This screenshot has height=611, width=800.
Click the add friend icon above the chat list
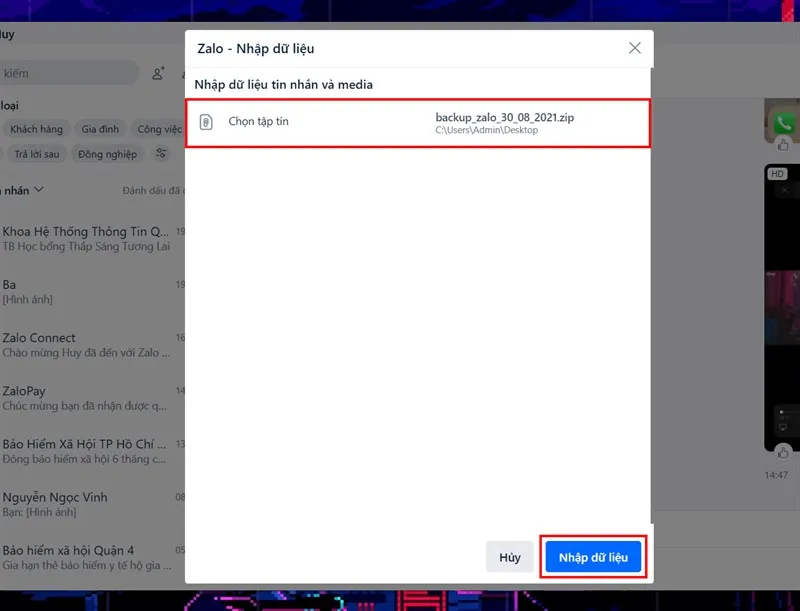(159, 73)
